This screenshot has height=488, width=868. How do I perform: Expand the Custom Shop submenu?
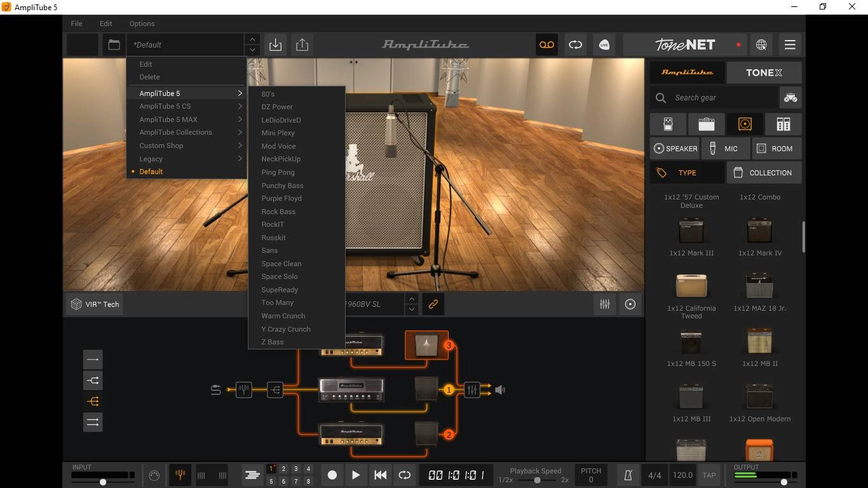click(x=186, y=146)
